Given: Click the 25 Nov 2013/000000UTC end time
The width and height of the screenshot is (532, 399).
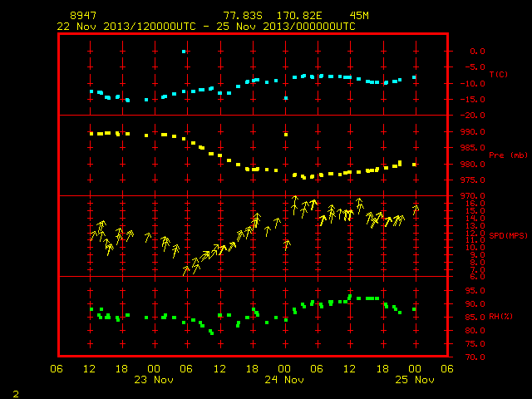Looking at the screenshot, I should pyautogui.click(x=286, y=27).
